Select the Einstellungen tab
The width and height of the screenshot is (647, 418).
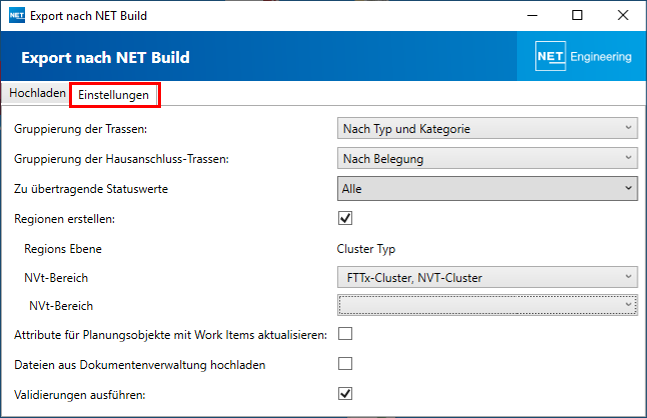click(x=113, y=95)
